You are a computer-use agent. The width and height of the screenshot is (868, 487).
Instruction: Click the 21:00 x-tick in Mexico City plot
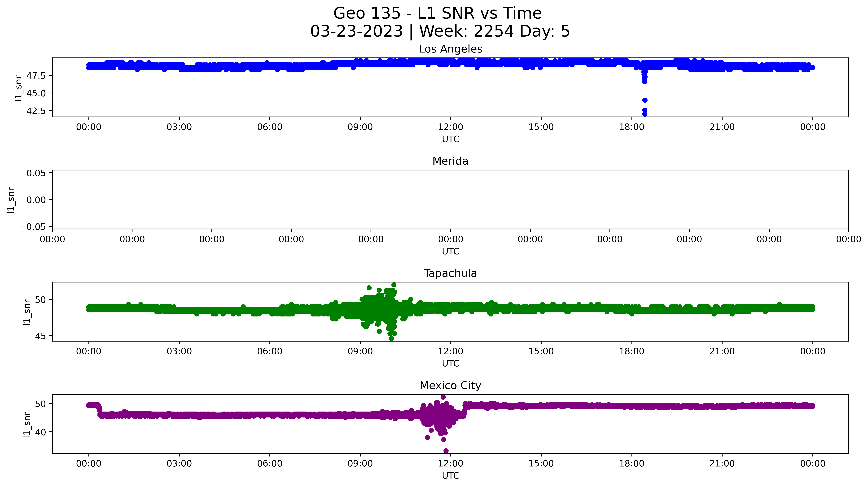pos(722,464)
